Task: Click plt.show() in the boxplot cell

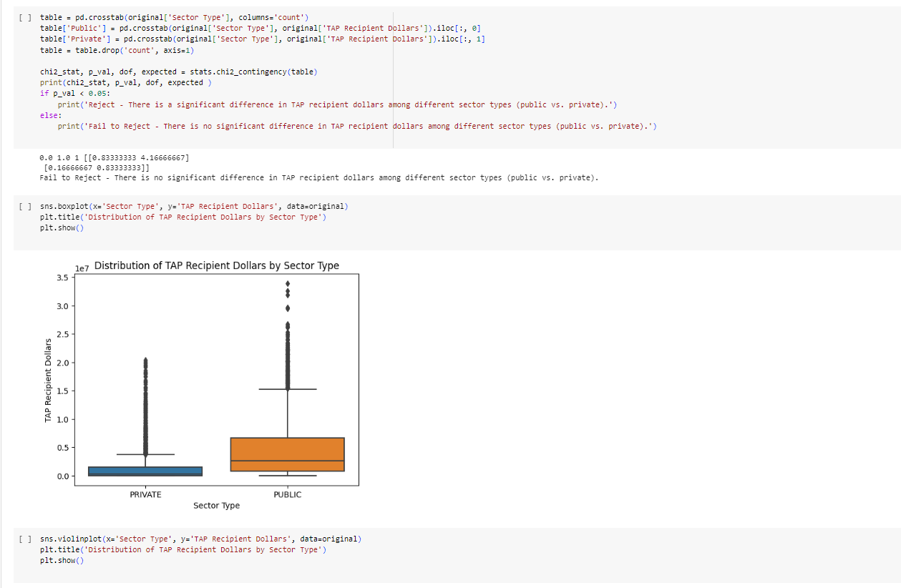Action: [x=62, y=228]
